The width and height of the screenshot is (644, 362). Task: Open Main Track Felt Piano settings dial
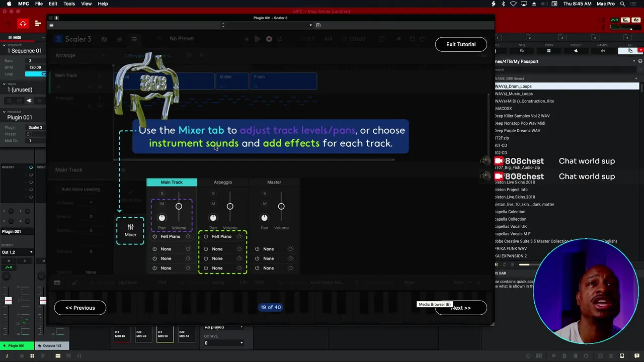click(x=188, y=237)
